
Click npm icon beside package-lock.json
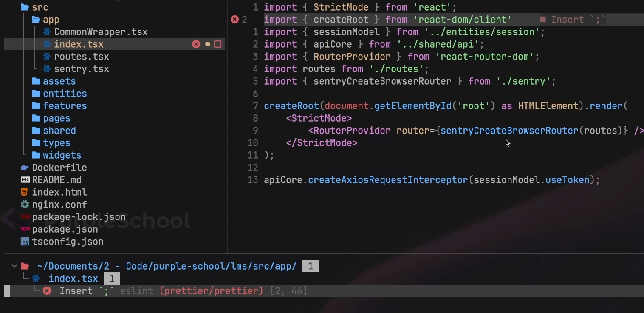[x=25, y=217]
